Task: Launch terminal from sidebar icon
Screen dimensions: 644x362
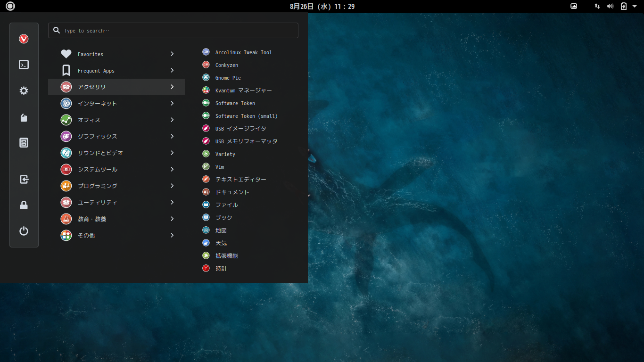Action: [x=24, y=65]
